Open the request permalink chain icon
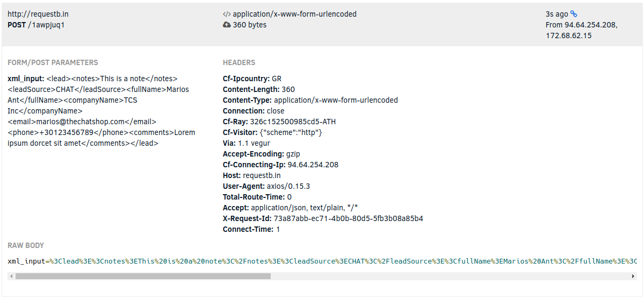Image resolution: width=644 pixels, height=298 pixels. (x=574, y=14)
